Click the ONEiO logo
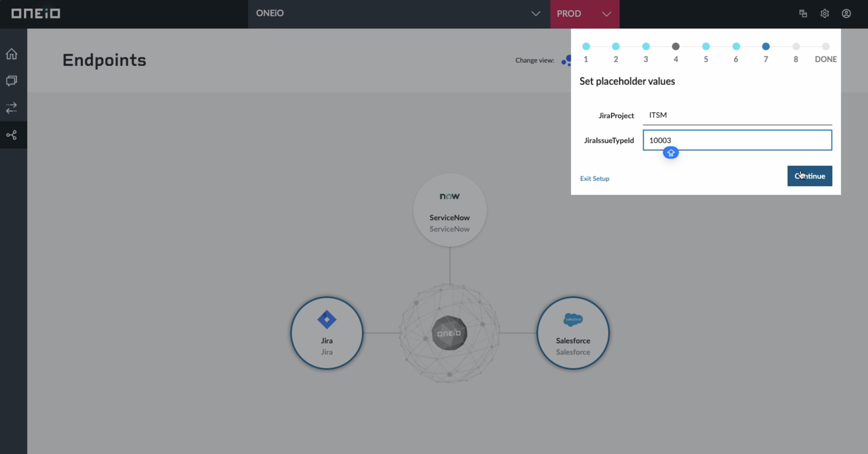 point(36,13)
